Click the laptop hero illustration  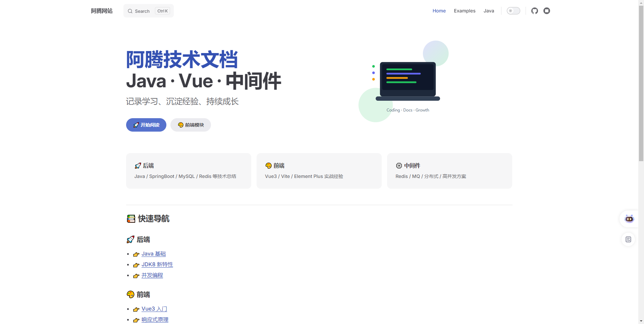tap(408, 81)
